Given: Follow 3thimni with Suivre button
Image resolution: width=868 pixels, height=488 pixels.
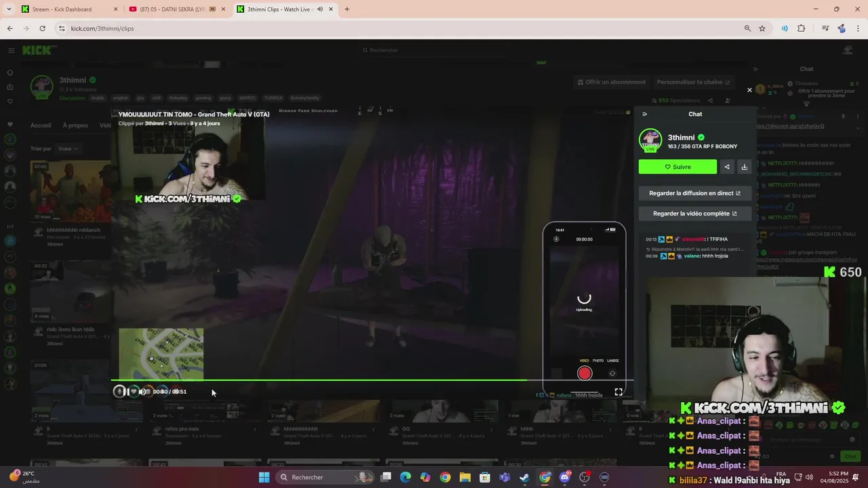Looking at the screenshot, I should (677, 167).
